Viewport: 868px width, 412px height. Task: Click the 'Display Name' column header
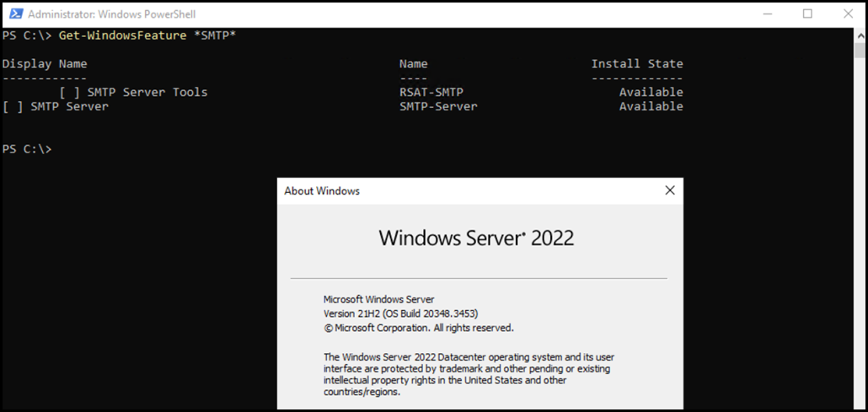pos(45,64)
